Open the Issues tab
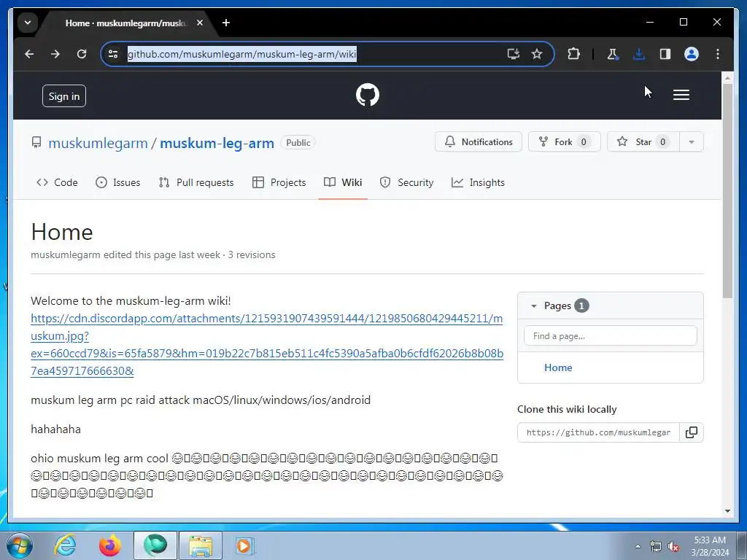Screen dimensions: 747x560 [x=117, y=182]
